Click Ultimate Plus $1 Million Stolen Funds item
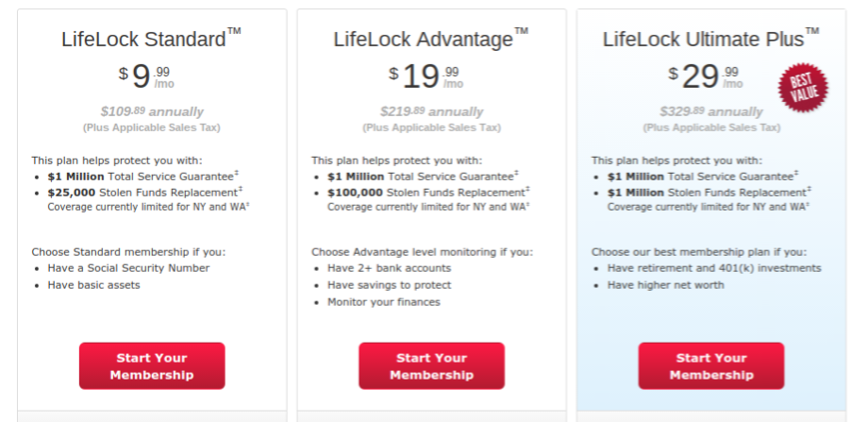Viewport: 868px width, 422px height. [709, 193]
